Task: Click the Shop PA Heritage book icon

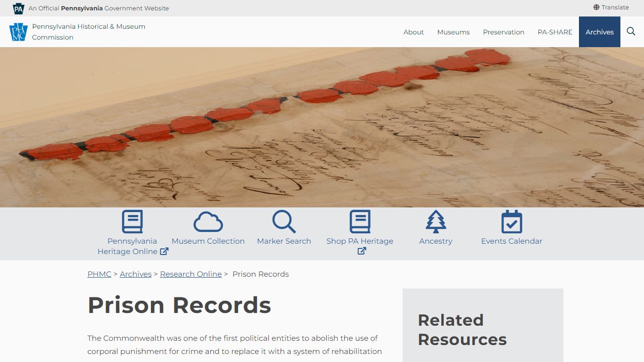Action: pyautogui.click(x=360, y=221)
